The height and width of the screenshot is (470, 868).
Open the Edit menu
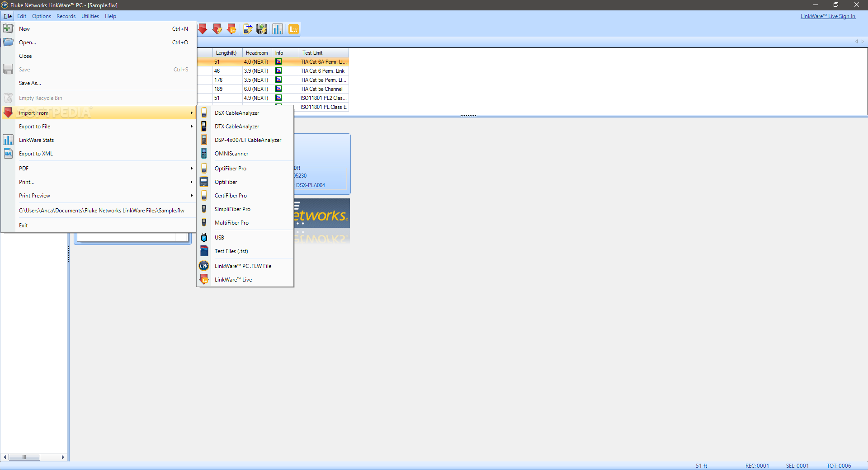point(22,16)
